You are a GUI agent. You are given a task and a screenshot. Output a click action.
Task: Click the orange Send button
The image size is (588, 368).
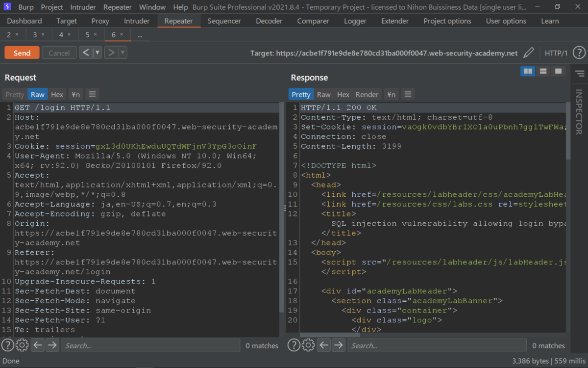[x=22, y=53]
